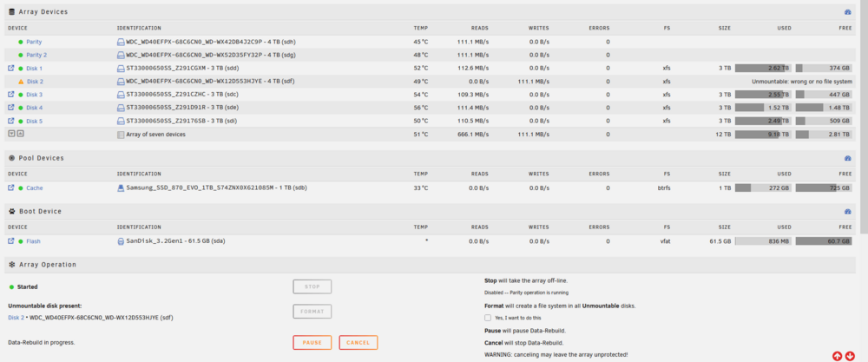This screenshot has height=362, width=868.
Task: Open the Flash external browse icon
Action: coord(11,240)
